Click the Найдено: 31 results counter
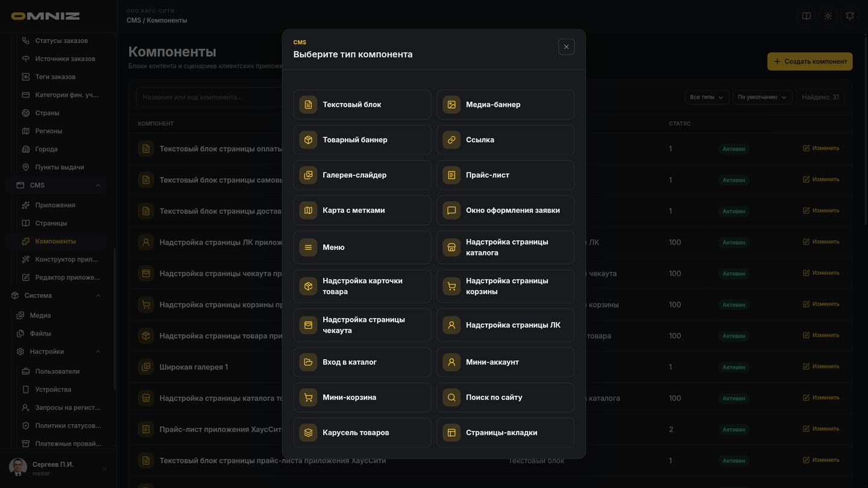Image resolution: width=868 pixels, height=488 pixels. click(820, 97)
